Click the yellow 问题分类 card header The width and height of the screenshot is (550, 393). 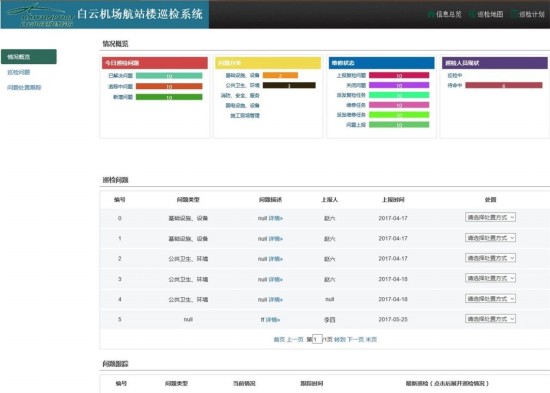point(268,63)
